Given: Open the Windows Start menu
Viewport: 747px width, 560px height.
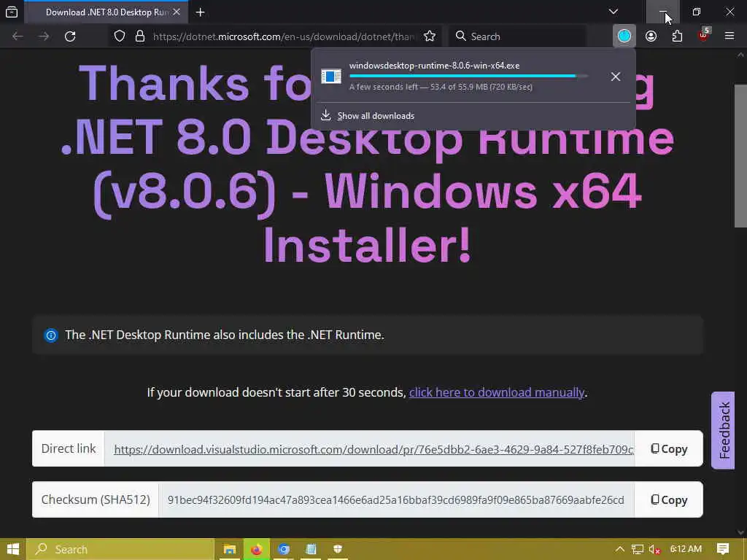Looking at the screenshot, I should 13,549.
